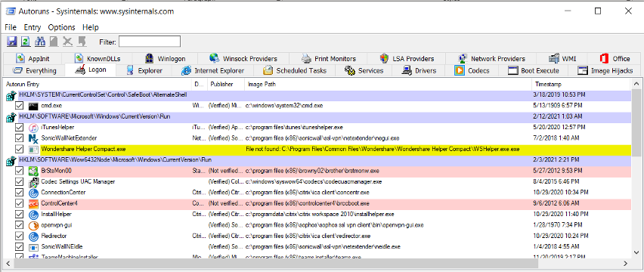
Task: Uncheck the cmd.exe autorun entry
Action: (19, 106)
